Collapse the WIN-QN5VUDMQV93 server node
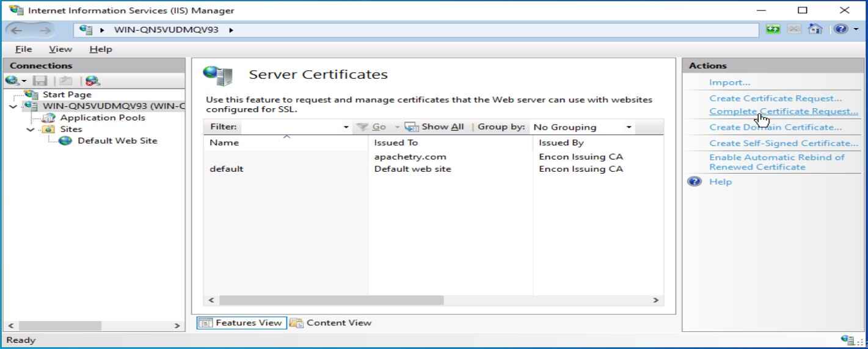The height and width of the screenshot is (349, 868). (x=14, y=107)
